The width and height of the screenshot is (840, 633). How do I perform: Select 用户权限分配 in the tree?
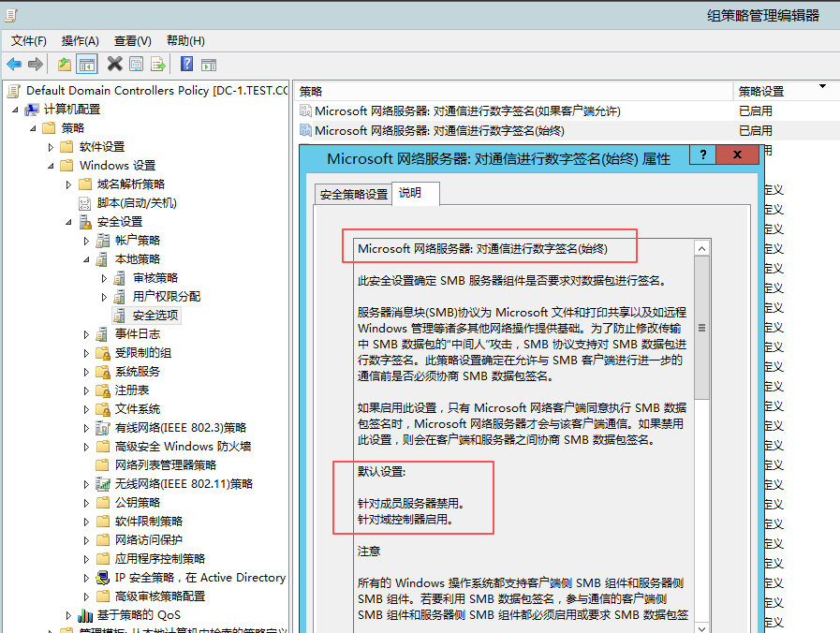pos(166,297)
